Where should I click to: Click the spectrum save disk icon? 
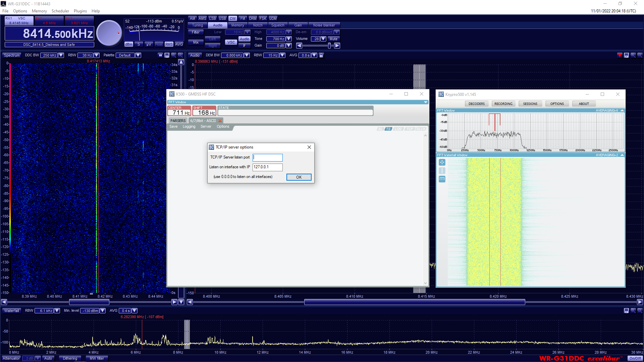167,55
